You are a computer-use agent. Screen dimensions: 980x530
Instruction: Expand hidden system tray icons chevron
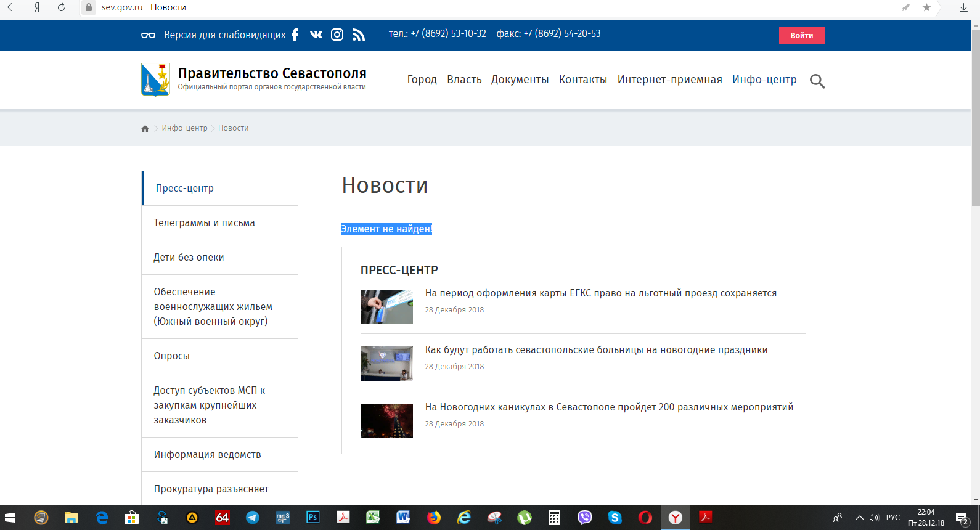point(859,518)
